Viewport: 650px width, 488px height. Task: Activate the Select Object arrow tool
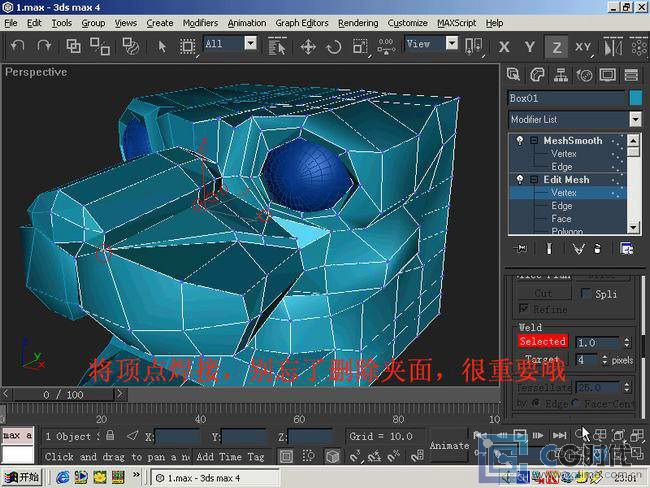pyautogui.click(x=162, y=46)
